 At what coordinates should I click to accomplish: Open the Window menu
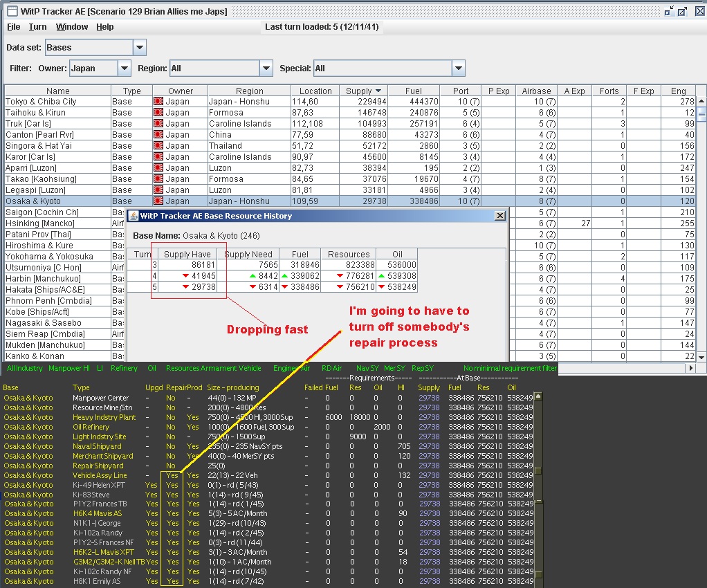pyautogui.click(x=72, y=26)
